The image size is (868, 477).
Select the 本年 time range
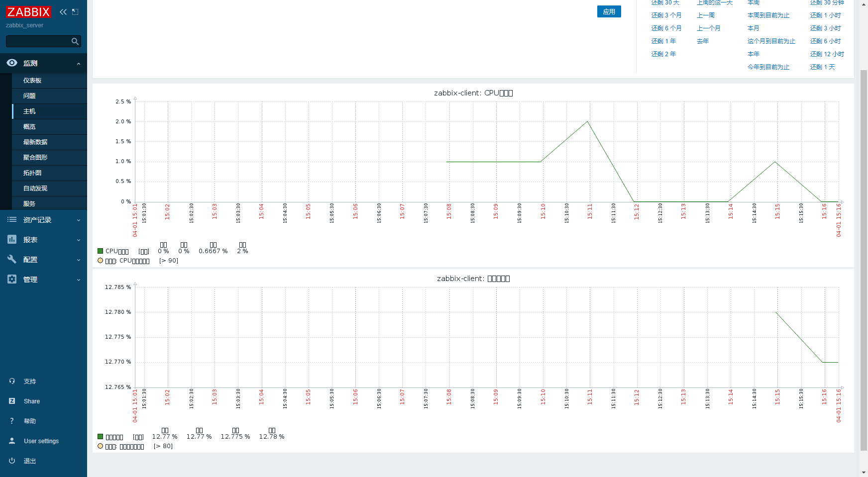754,54
